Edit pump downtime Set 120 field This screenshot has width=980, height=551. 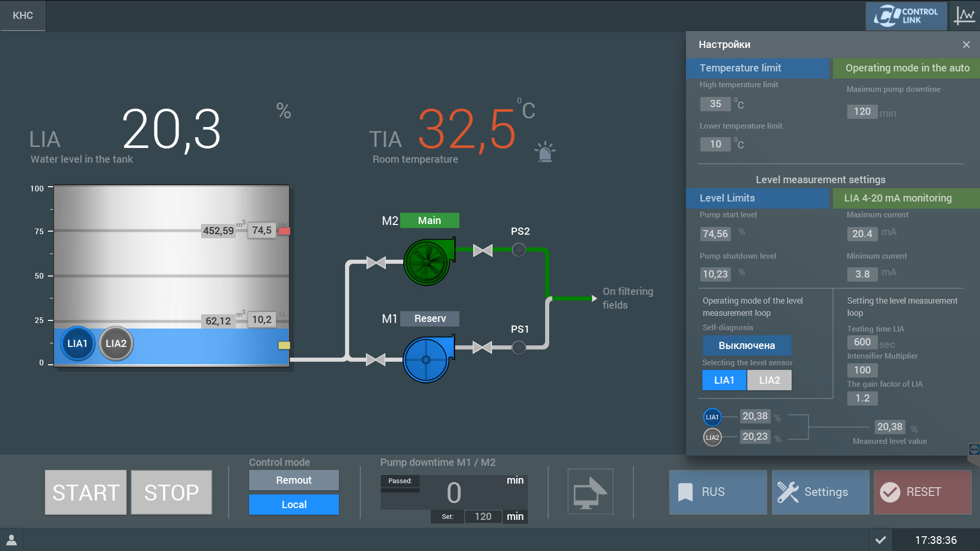[483, 516]
